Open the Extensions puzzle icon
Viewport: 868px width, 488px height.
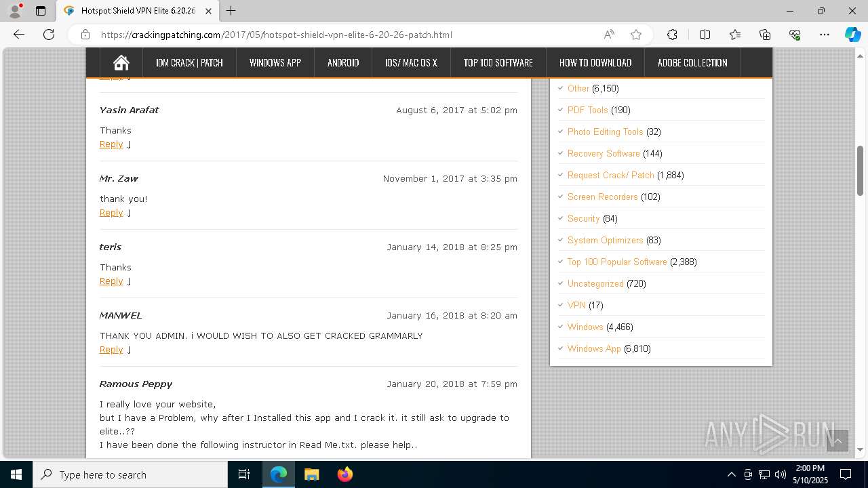(x=672, y=35)
